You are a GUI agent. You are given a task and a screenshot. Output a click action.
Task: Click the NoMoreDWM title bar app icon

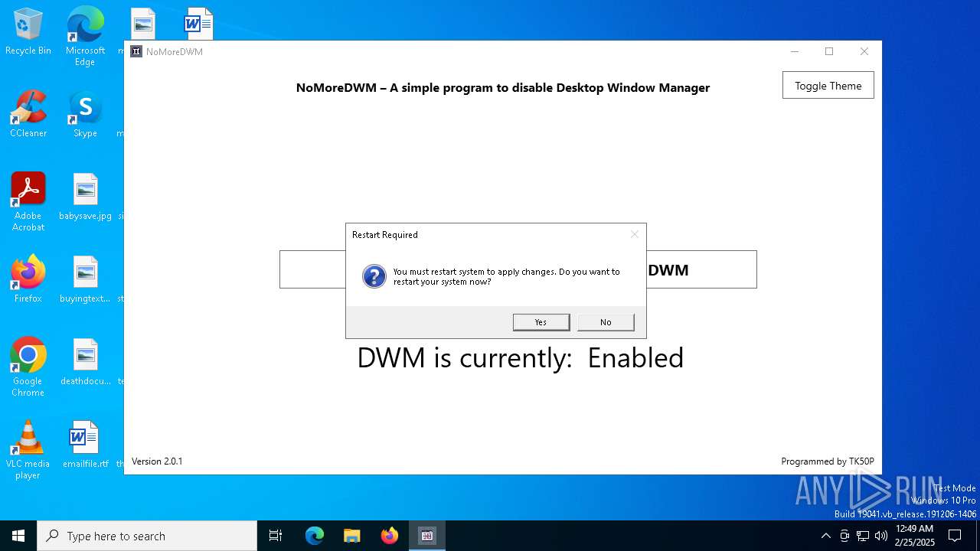(136, 52)
